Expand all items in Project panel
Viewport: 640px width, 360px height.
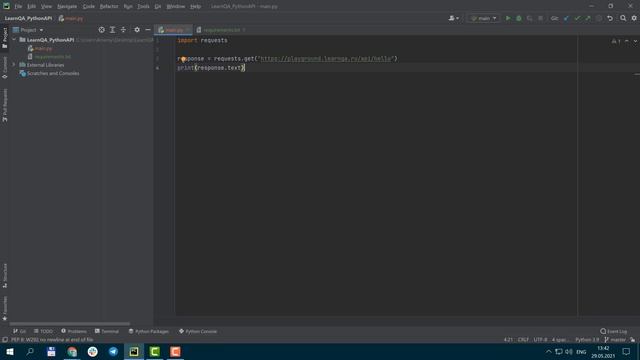112,30
